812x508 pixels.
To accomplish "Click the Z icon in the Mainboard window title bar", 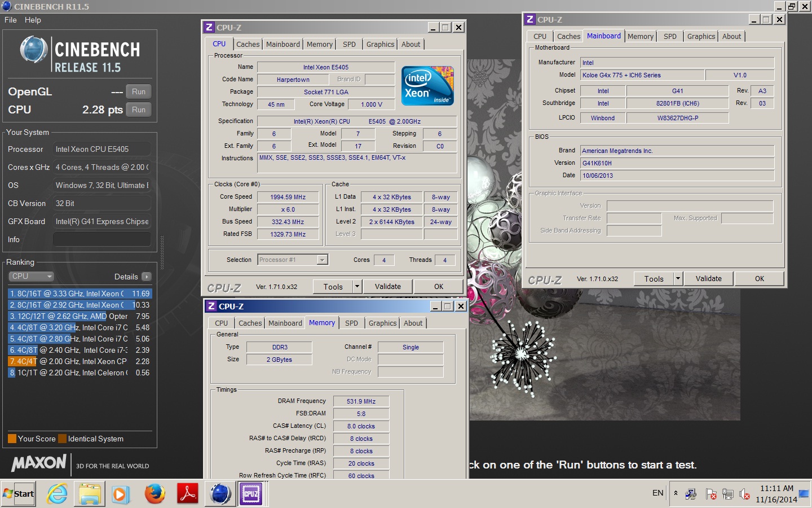I will click(x=530, y=19).
